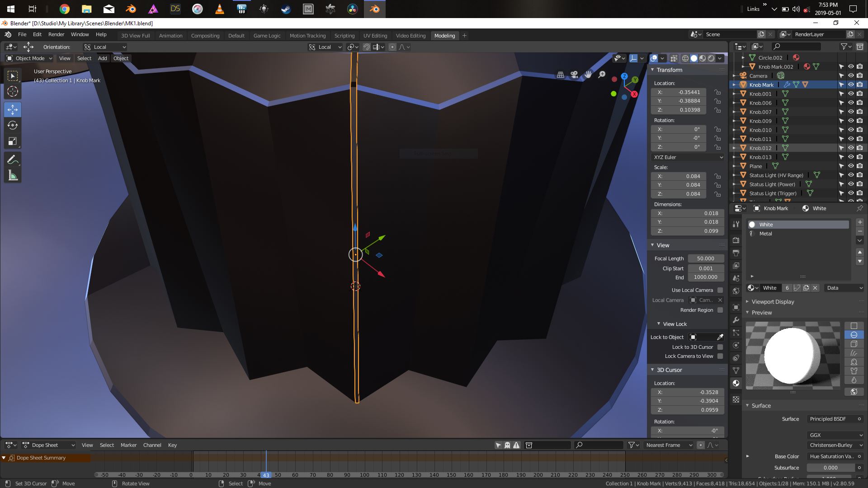Click the Focal Length value field
The image size is (868, 488).
click(706, 258)
